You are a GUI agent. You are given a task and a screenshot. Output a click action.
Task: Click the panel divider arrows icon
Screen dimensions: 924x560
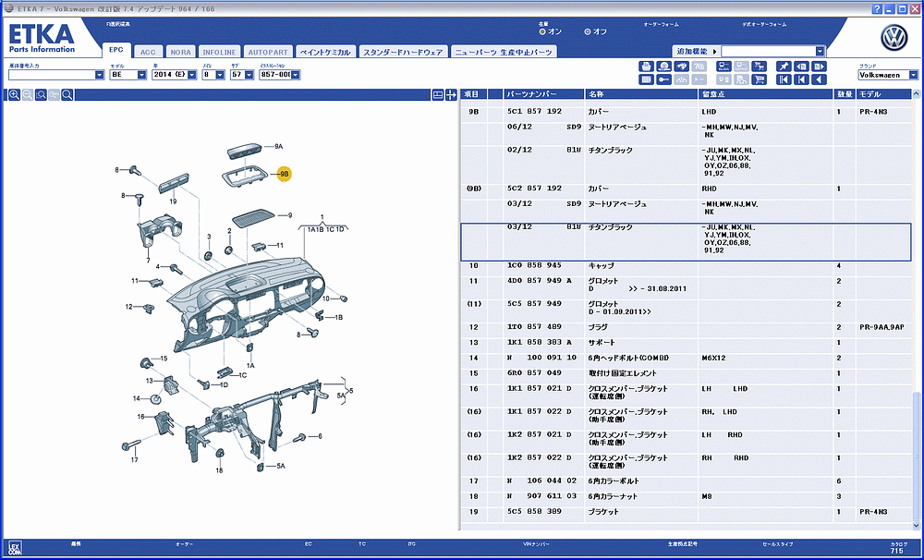click(x=452, y=95)
